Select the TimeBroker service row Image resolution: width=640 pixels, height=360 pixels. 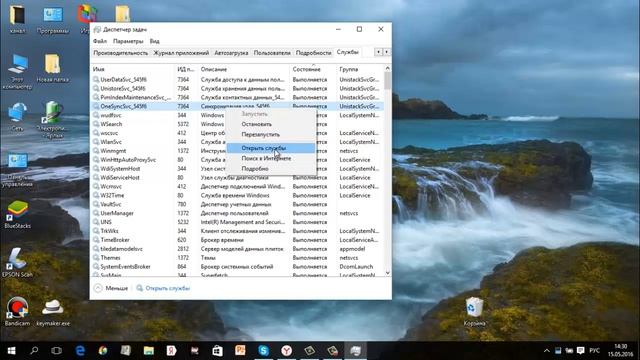coord(237,240)
